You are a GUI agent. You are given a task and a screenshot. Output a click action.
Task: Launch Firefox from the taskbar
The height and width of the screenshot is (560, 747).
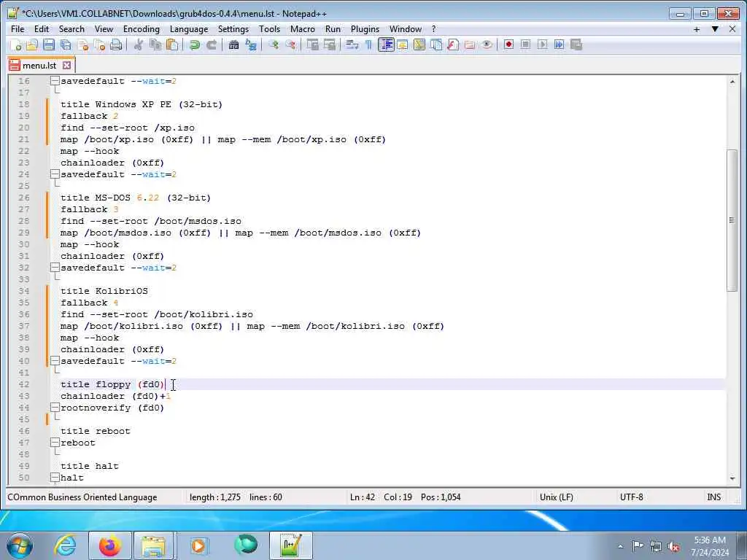tap(109, 545)
